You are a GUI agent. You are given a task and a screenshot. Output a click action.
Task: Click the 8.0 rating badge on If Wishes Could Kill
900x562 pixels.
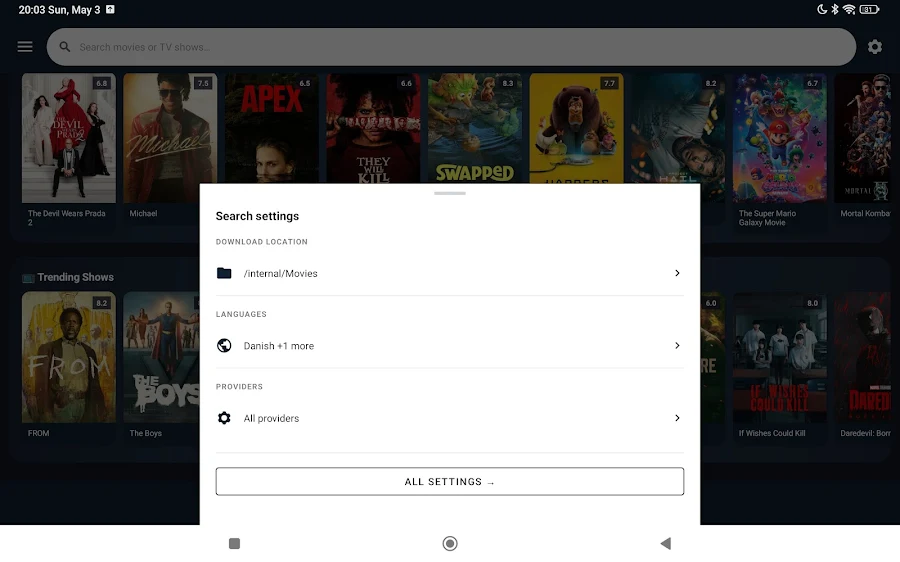[x=812, y=303]
